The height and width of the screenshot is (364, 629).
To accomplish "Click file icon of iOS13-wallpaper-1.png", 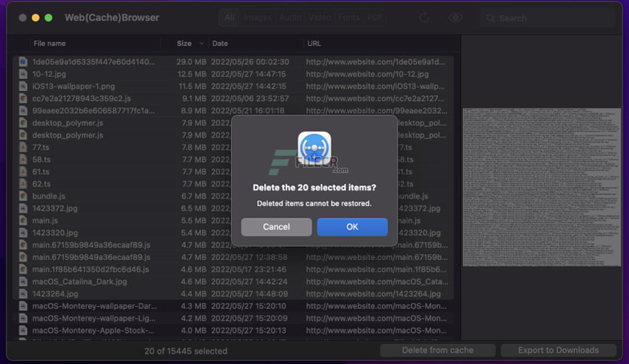I will 23,86.
